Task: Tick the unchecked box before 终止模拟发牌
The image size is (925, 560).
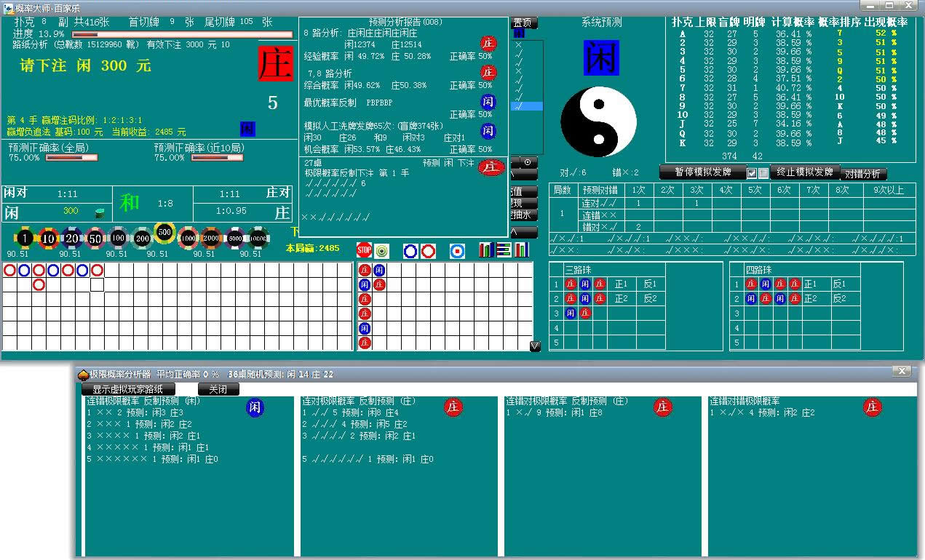Action: (x=763, y=173)
